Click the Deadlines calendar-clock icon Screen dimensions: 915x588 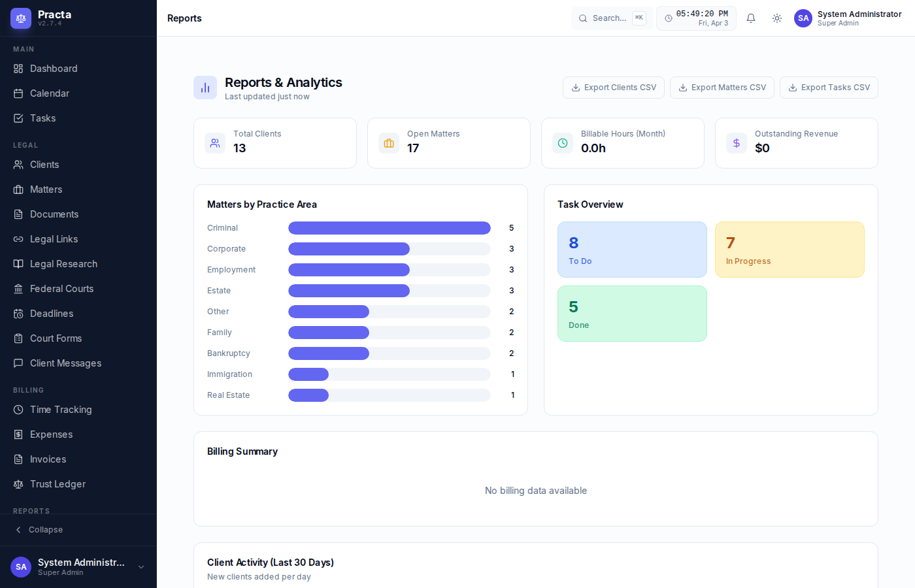pyautogui.click(x=18, y=314)
